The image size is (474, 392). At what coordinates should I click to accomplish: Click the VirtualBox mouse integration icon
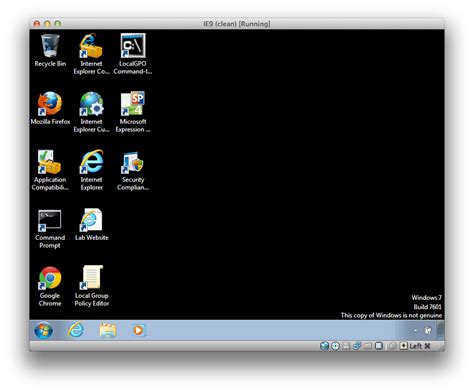393,346
